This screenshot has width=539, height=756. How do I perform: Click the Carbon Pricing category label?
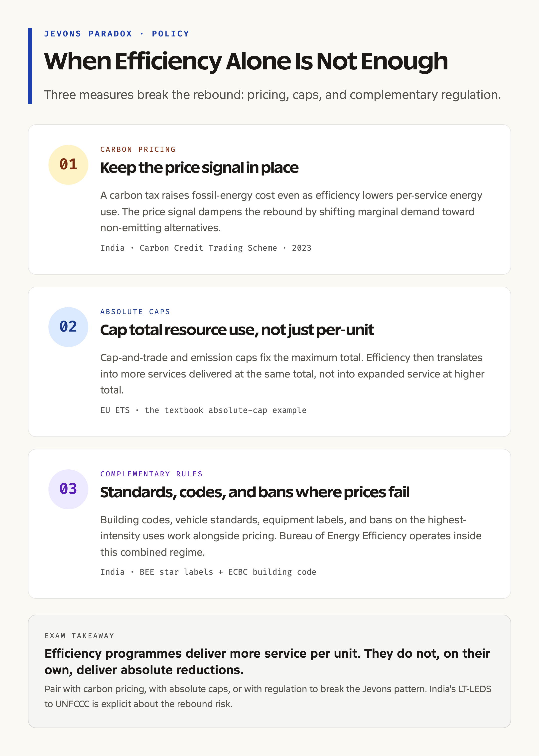pos(138,149)
